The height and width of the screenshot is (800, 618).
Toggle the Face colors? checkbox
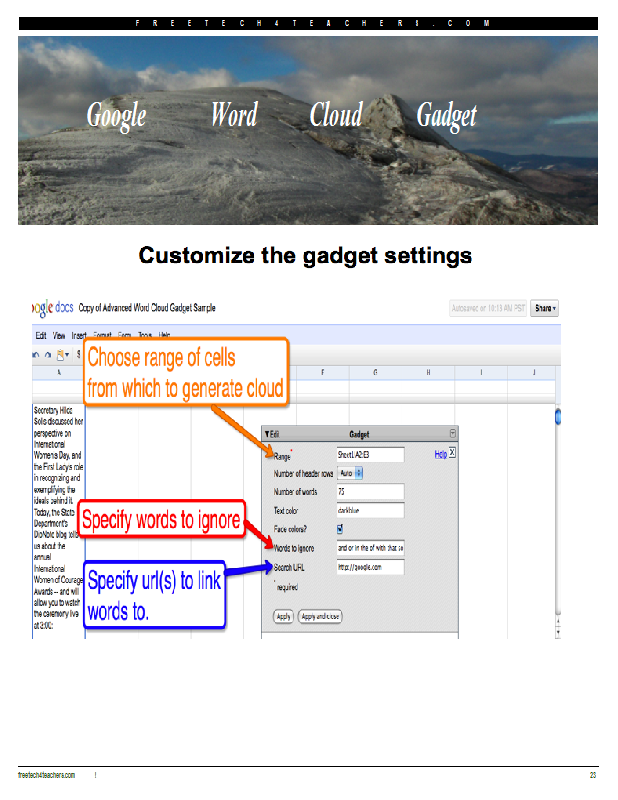tap(340, 529)
